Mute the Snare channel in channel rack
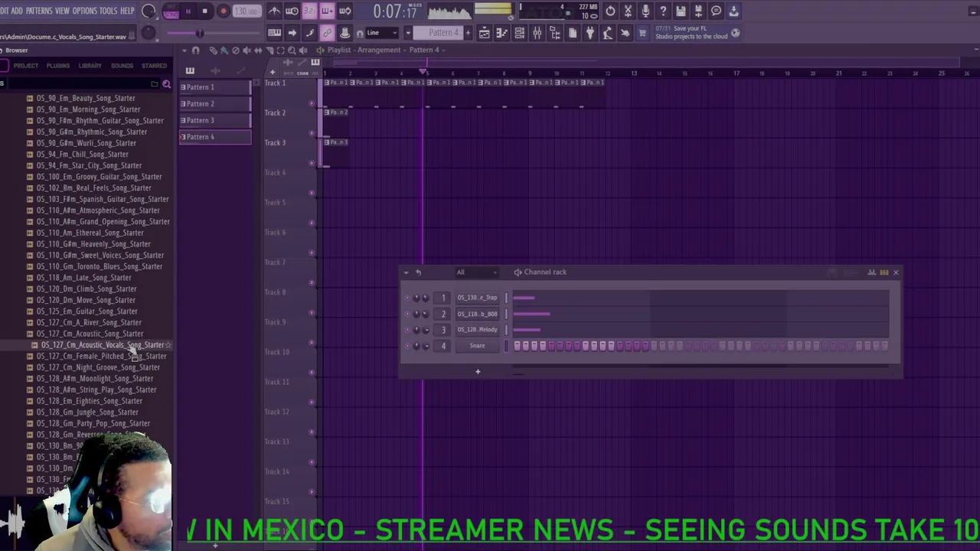This screenshot has width=980, height=551. (407, 346)
